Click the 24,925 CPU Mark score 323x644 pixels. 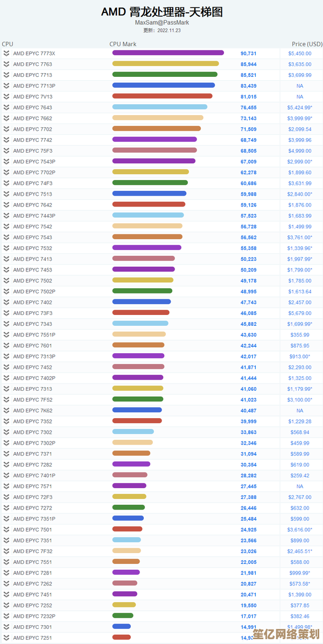click(x=249, y=529)
